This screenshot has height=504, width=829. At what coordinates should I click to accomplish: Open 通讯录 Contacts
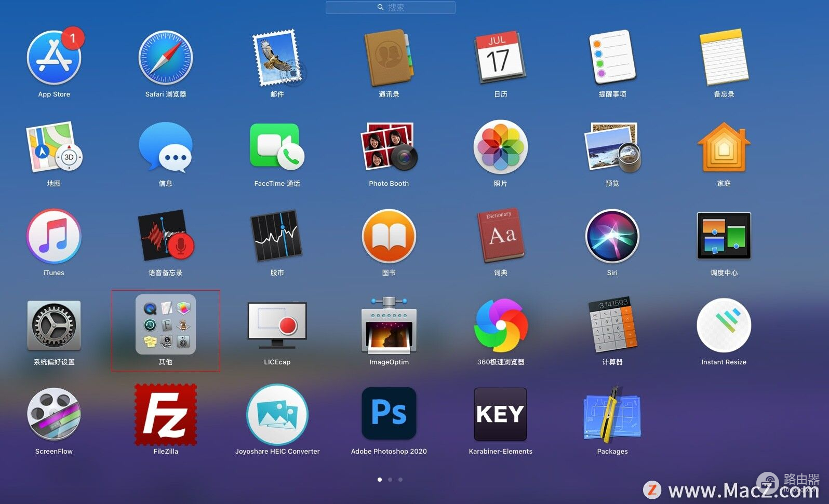click(389, 58)
